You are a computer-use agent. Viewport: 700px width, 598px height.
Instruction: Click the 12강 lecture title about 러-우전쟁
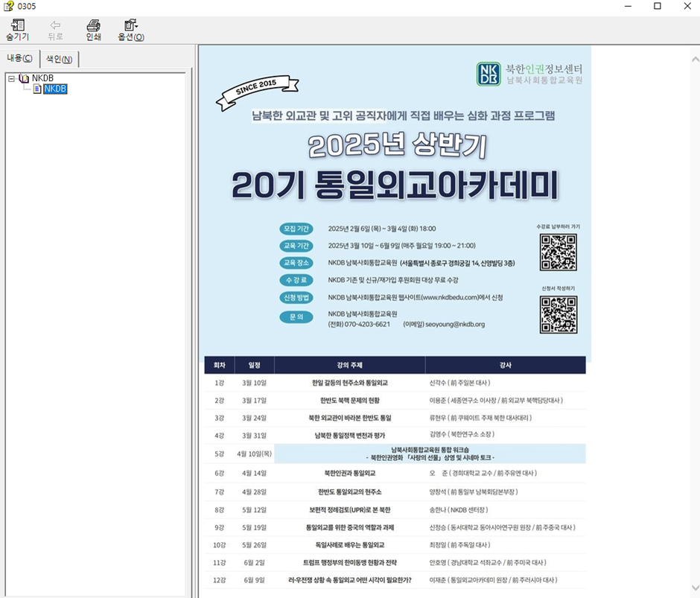(349, 580)
